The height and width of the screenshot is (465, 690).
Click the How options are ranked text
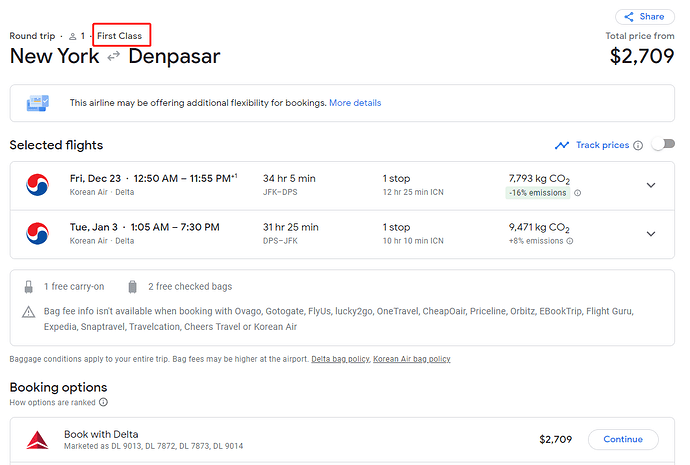pyautogui.click(x=52, y=403)
